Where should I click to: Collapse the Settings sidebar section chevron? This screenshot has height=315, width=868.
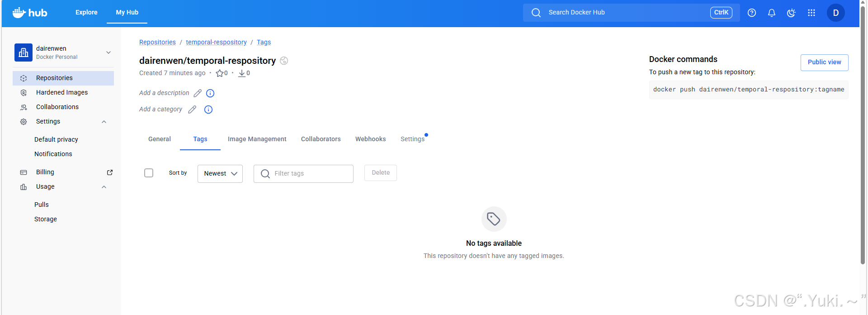coord(104,122)
